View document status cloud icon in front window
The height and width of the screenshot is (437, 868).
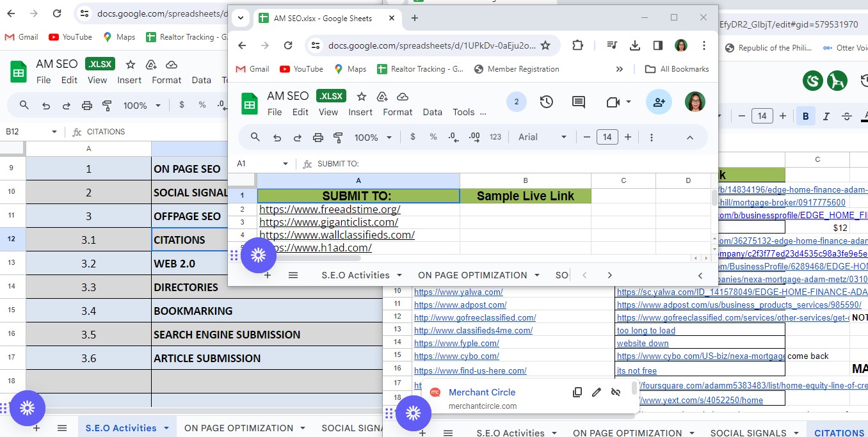[x=403, y=96]
